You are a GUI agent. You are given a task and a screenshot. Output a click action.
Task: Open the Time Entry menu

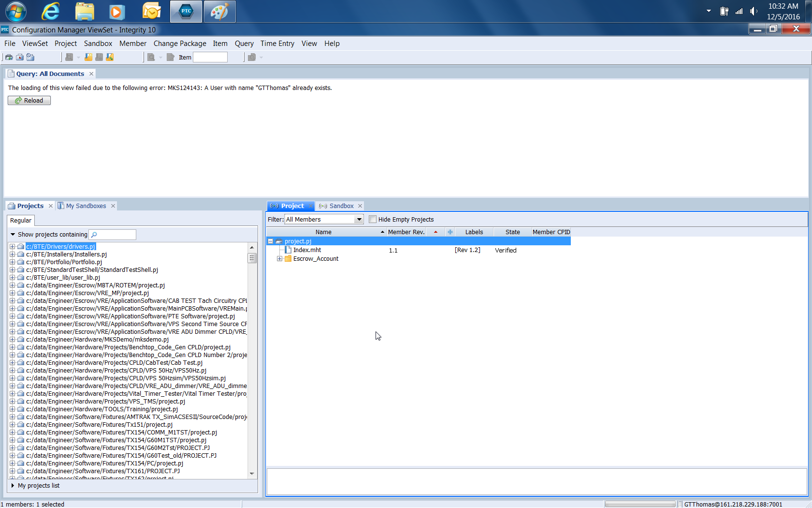point(277,43)
